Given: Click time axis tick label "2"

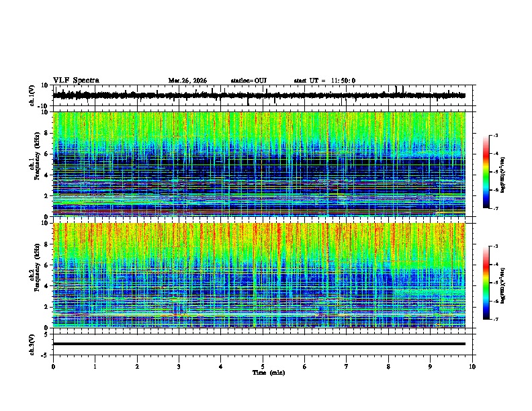Looking at the screenshot, I should (x=137, y=367).
